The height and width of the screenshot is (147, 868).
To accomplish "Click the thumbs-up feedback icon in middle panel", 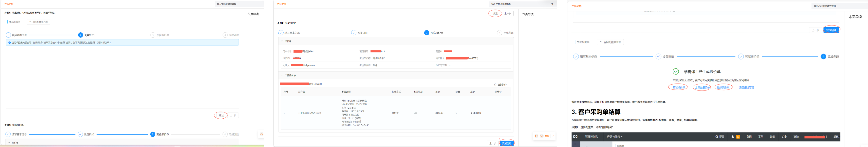I will point(536,136).
